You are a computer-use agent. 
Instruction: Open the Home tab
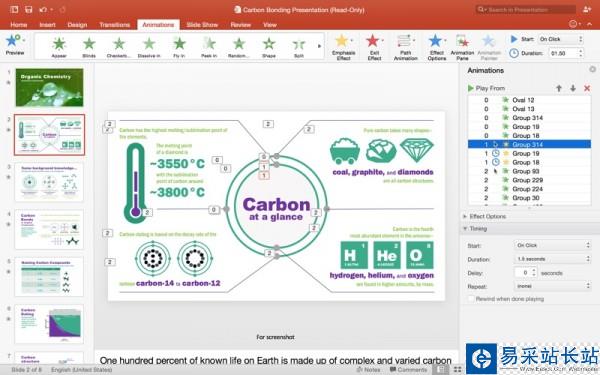point(18,25)
